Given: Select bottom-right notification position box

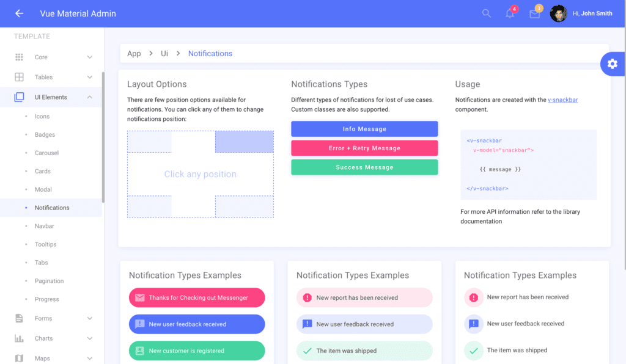Looking at the screenshot, I should tap(245, 206).
